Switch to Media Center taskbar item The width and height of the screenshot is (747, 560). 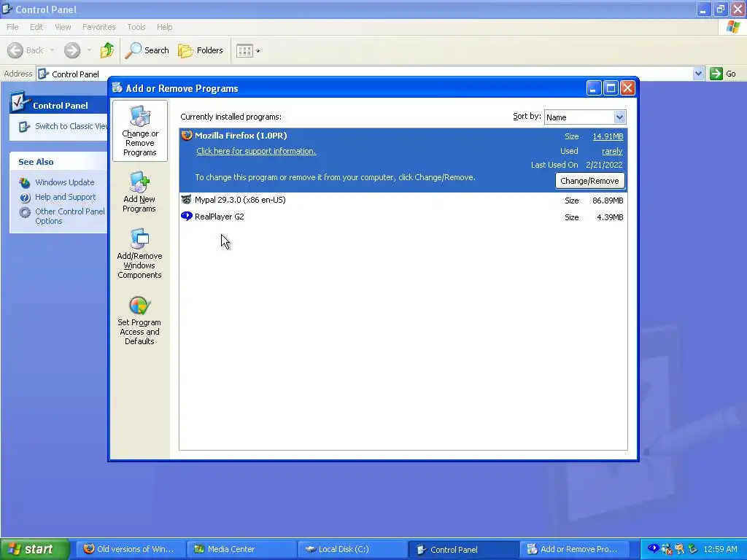[x=241, y=549]
